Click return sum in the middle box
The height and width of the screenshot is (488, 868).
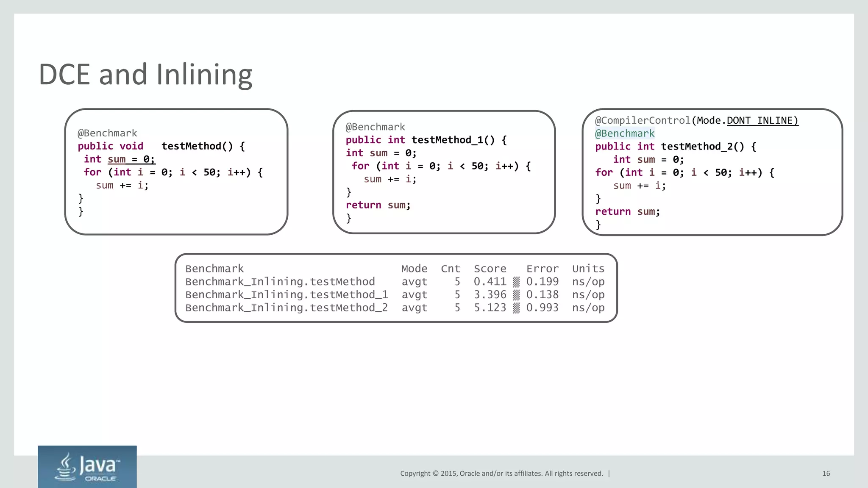[378, 205]
